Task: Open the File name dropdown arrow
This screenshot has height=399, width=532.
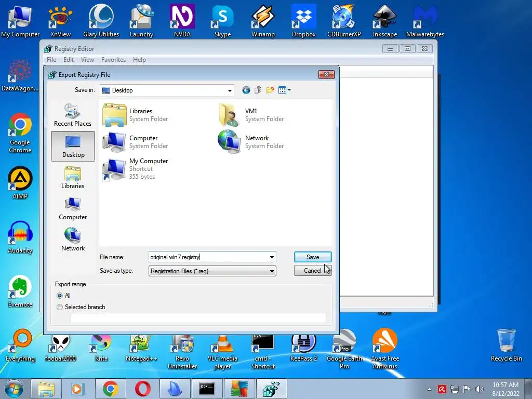Action: pyautogui.click(x=272, y=257)
